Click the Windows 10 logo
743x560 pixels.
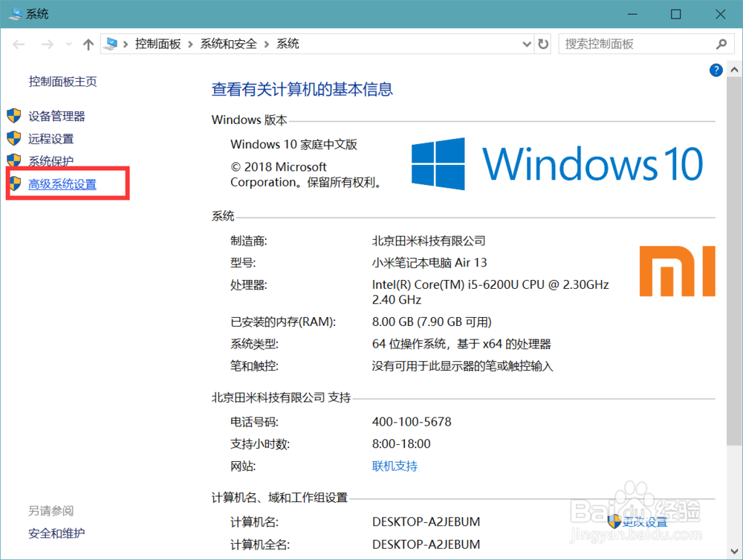(557, 164)
